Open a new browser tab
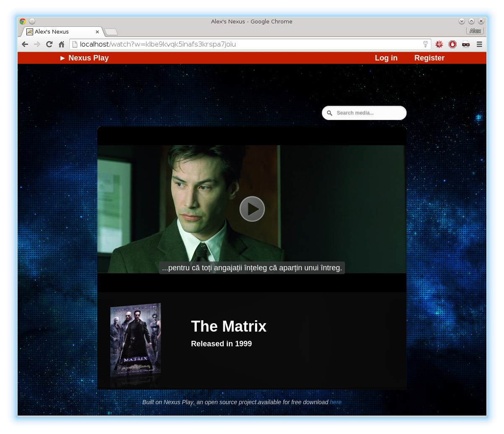504x434 pixels. [111, 32]
